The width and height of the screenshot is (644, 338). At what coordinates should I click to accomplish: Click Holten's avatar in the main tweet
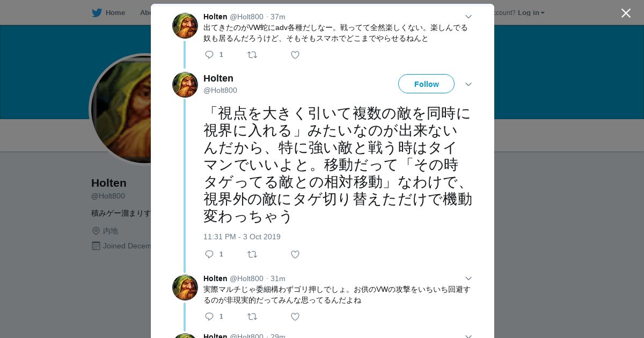(185, 85)
